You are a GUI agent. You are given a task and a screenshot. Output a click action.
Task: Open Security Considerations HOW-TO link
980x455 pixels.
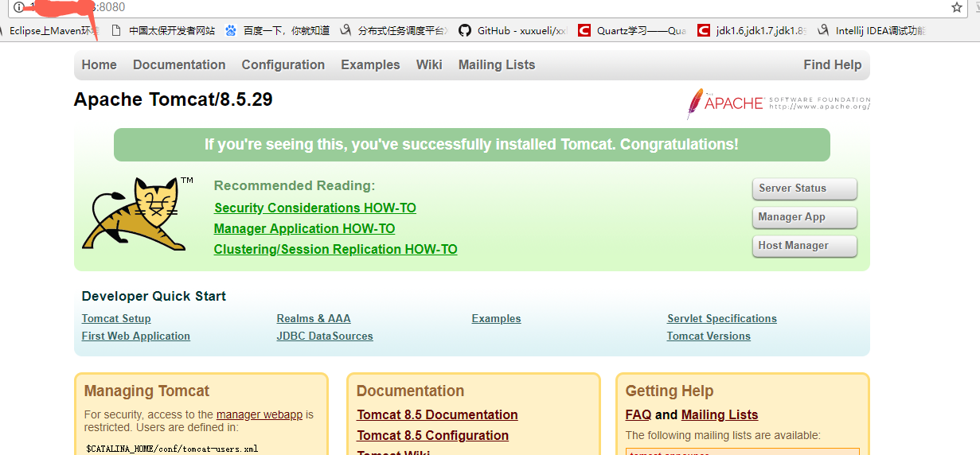315,208
